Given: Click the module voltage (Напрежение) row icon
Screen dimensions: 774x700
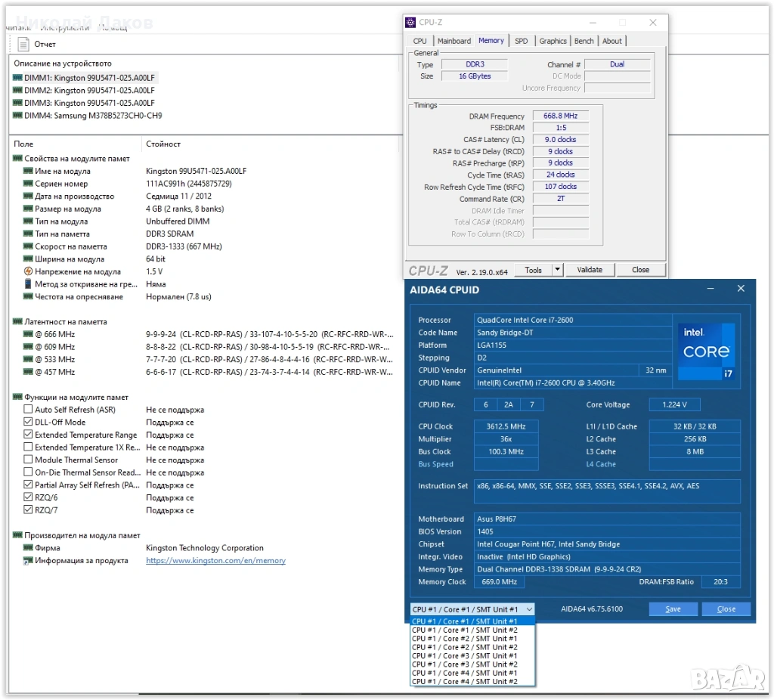Looking at the screenshot, I should tap(29, 271).
